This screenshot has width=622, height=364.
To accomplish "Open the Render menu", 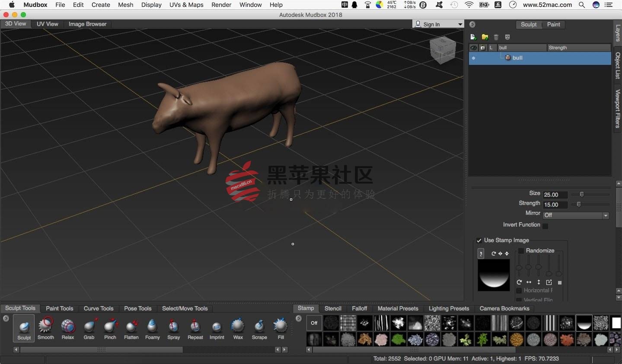I will [221, 5].
